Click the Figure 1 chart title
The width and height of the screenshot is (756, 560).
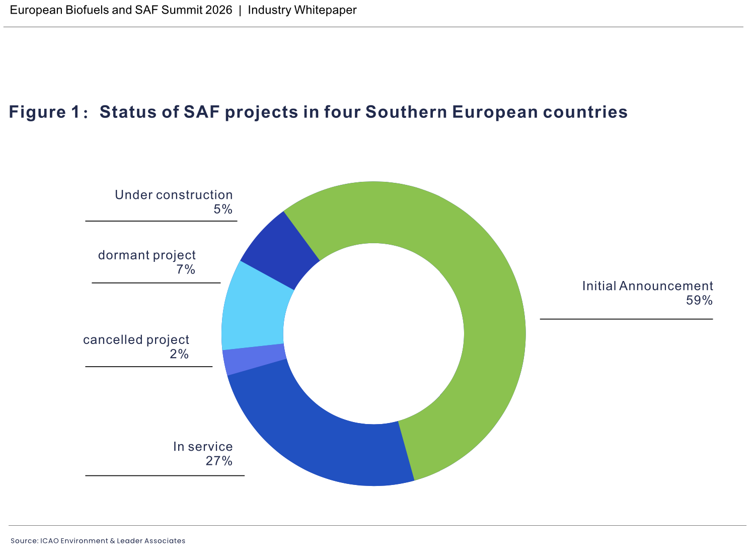pos(318,112)
